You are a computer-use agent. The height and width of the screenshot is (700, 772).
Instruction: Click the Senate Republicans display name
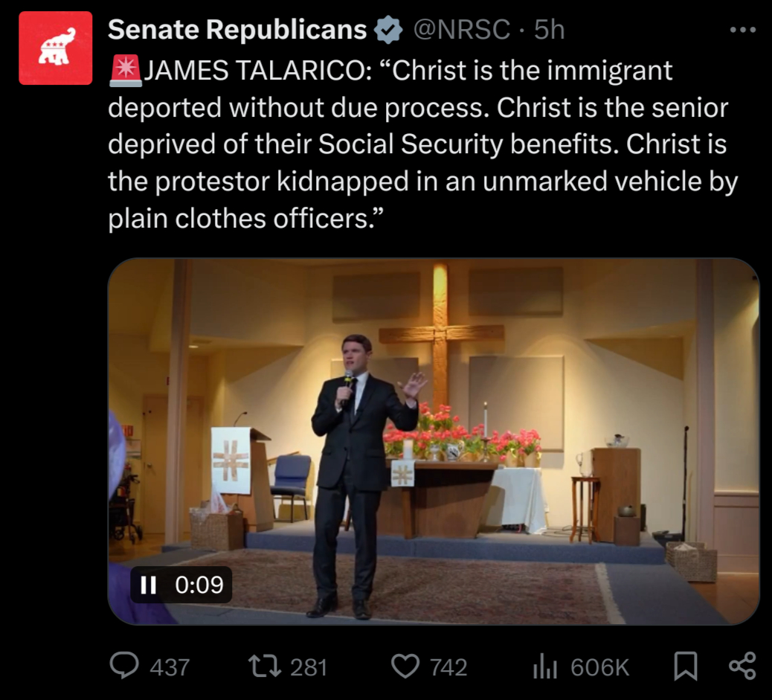(x=237, y=30)
